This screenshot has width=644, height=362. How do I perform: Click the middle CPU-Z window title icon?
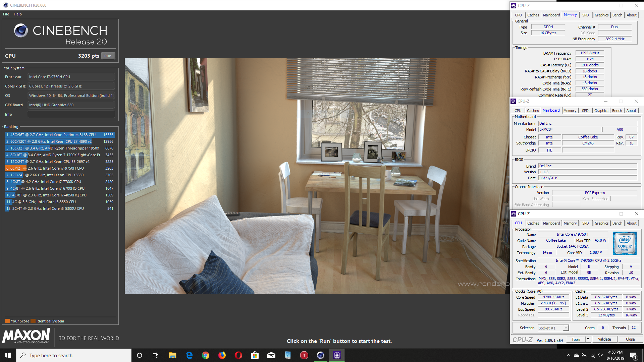click(513, 101)
